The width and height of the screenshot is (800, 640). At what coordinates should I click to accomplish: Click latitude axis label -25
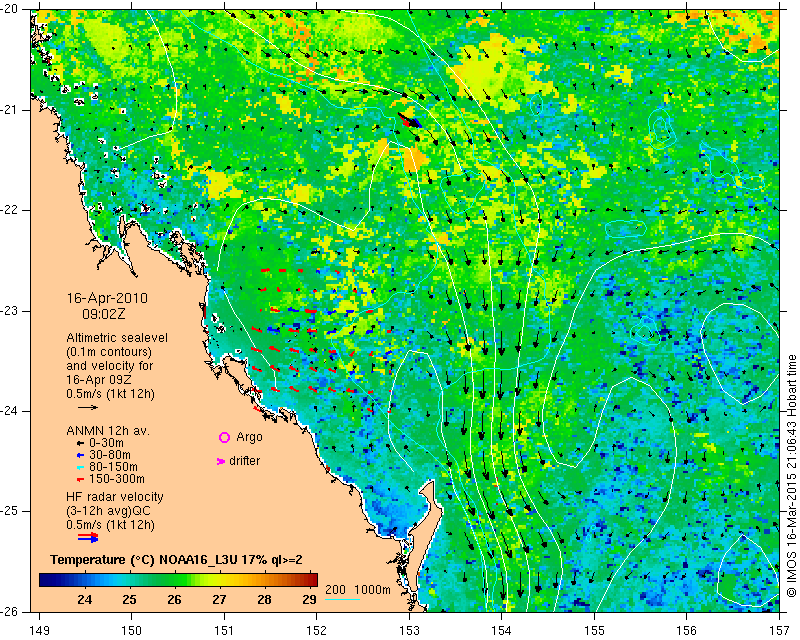[x=11, y=511]
